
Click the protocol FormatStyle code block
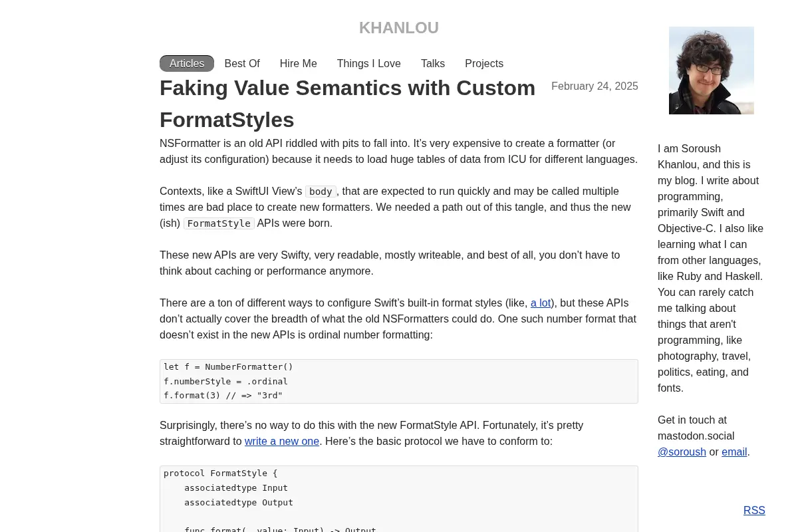click(399, 499)
